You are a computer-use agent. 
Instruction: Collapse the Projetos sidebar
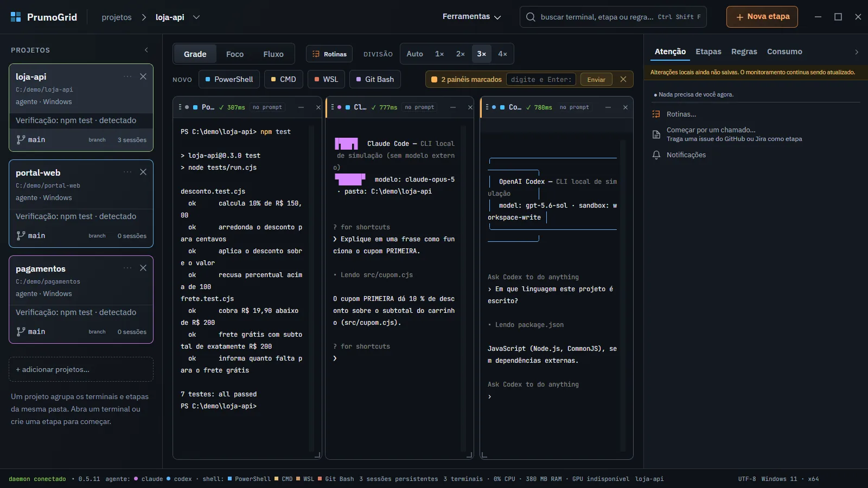tap(146, 50)
